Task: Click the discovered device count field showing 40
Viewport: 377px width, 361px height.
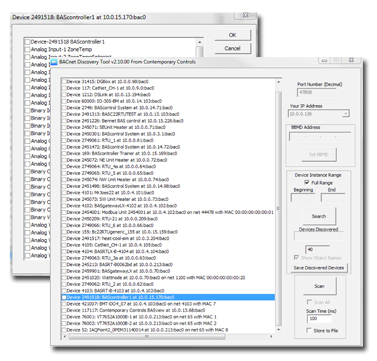Action: coord(317,249)
